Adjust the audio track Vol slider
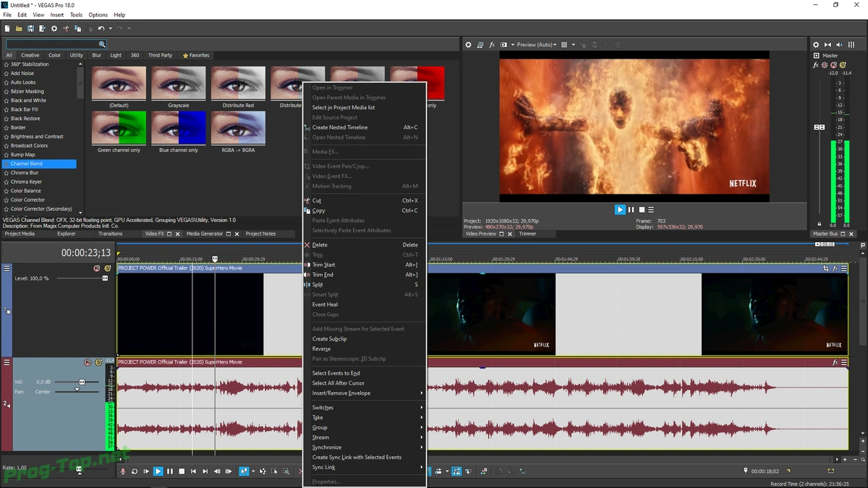The height and width of the screenshot is (488, 868). coord(82,382)
